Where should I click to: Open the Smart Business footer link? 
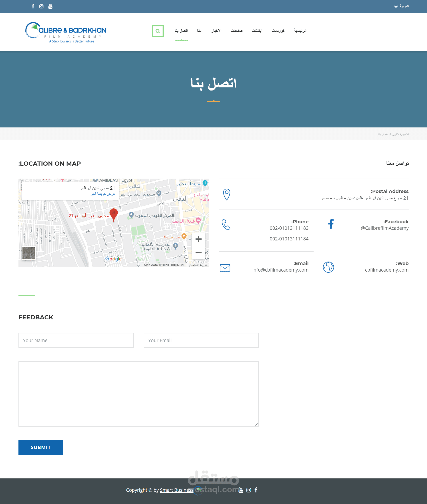click(176, 490)
